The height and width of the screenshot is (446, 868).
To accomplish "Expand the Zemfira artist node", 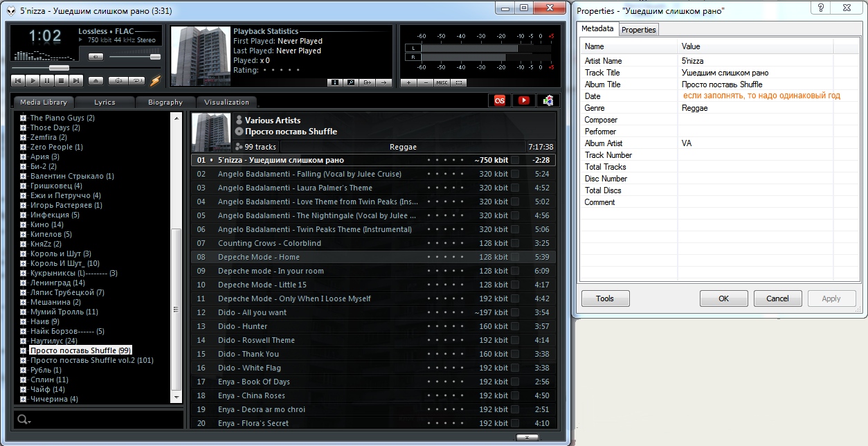I will tap(23, 137).
